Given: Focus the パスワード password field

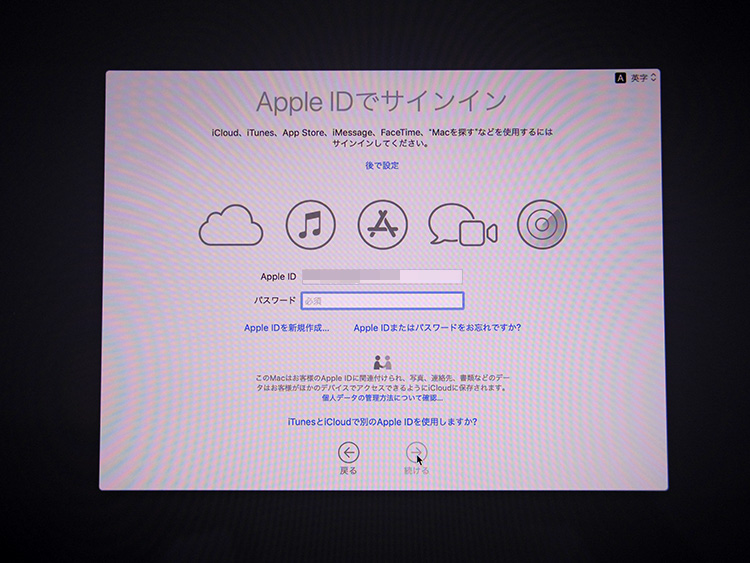Looking at the screenshot, I should point(382,301).
